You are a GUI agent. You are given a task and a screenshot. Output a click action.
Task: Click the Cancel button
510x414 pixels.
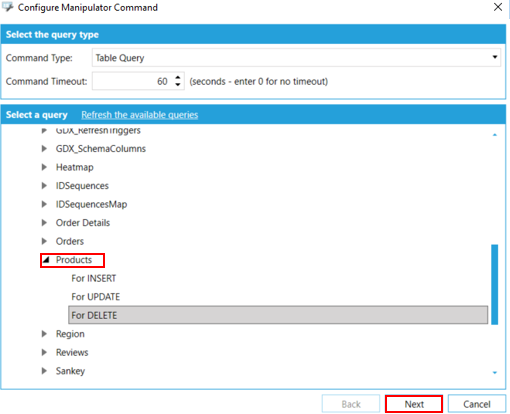click(x=477, y=404)
